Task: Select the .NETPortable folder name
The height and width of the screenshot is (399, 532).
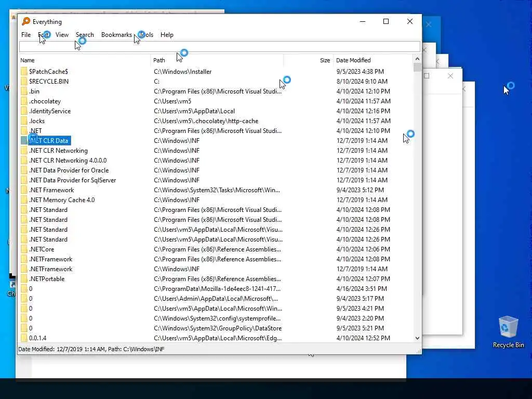Action: 47,279
